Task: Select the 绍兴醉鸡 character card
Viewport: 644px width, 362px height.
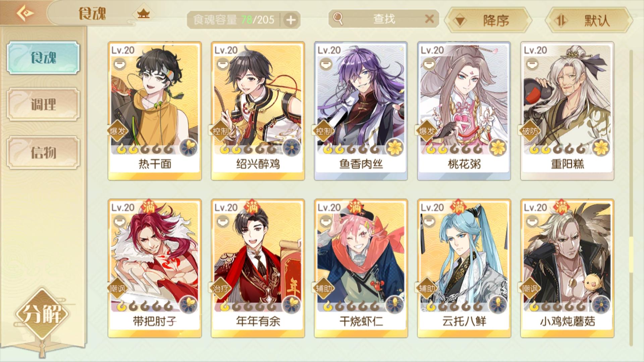Action: pos(258,111)
